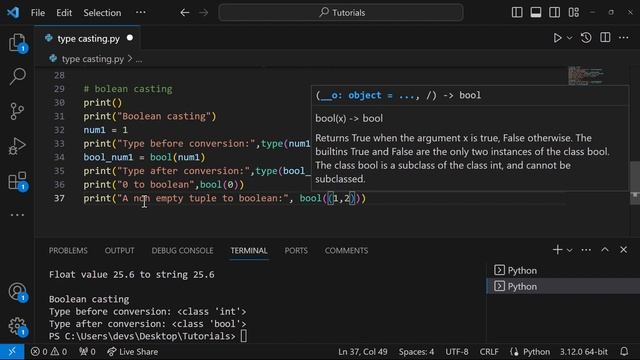Toggle the bottom panel visibility

coord(536,13)
